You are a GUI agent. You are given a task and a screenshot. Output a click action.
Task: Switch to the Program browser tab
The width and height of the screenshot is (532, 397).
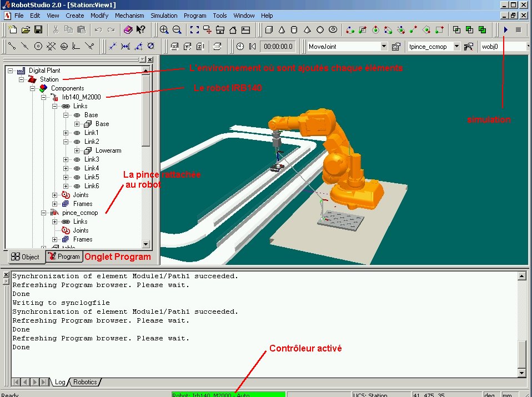(64, 256)
